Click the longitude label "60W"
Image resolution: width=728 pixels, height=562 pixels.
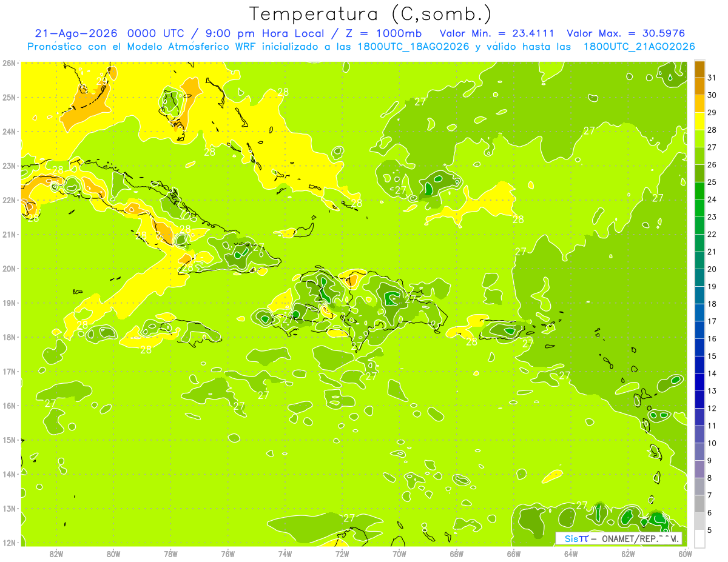pos(685,554)
